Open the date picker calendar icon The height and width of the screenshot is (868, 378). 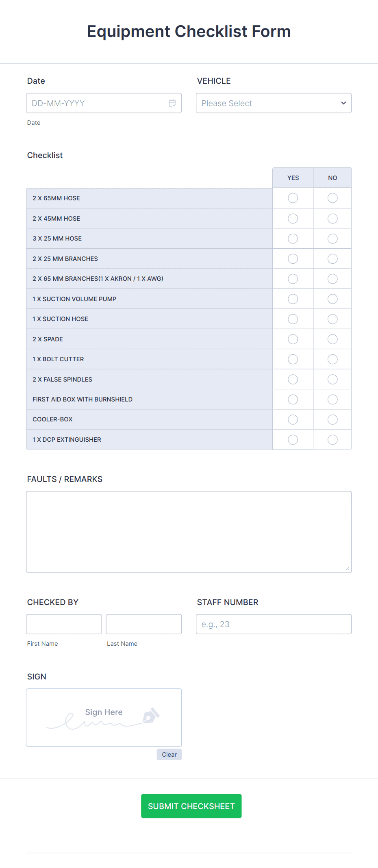click(x=172, y=103)
